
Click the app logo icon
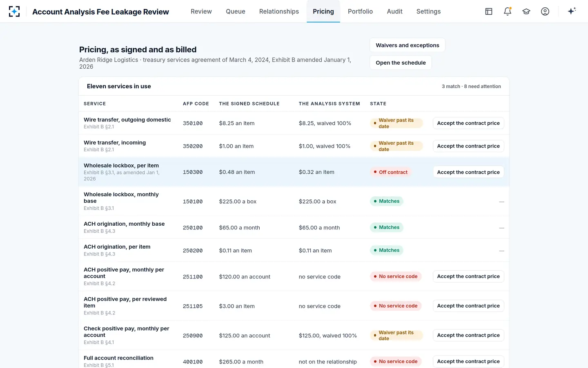pos(14,11)
